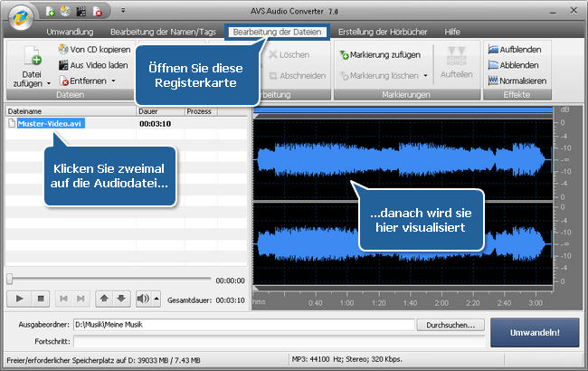The image size is (588, 371).
Task: Go to the previous track
Action: (63, 299)
